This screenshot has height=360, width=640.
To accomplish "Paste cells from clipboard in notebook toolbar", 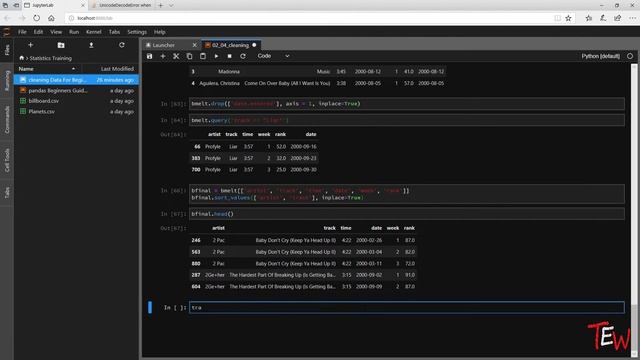I will click(203, 56).
